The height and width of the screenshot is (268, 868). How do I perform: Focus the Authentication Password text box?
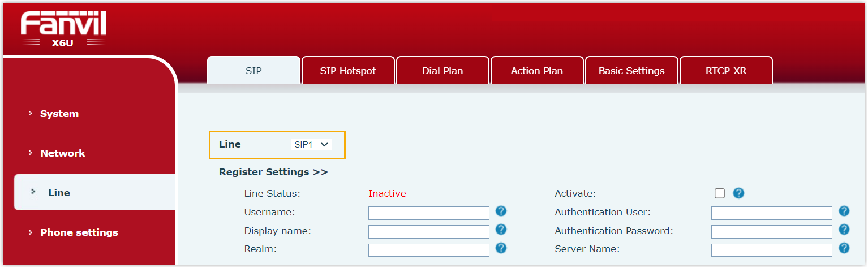pyautogui.click(x=771, y=231)
